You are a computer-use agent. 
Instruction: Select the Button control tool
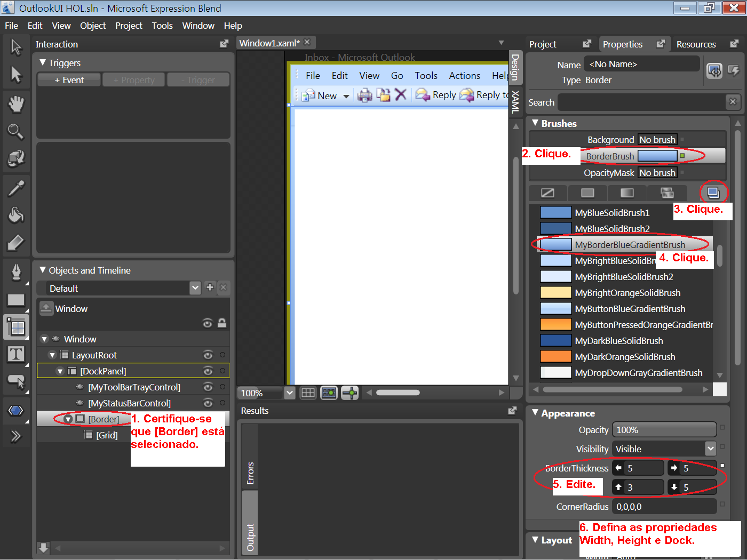tap(16, 381)
